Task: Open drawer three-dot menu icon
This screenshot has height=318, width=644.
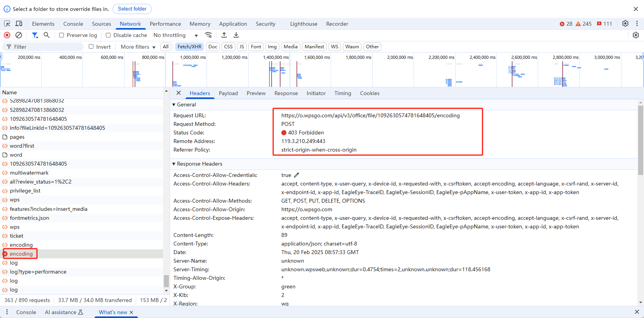Action: 7,312
